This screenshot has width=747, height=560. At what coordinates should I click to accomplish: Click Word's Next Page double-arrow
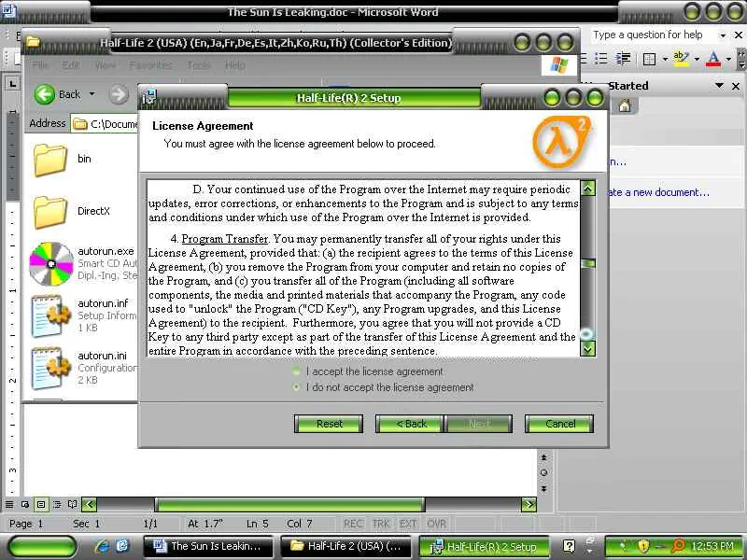coord(544,489)
